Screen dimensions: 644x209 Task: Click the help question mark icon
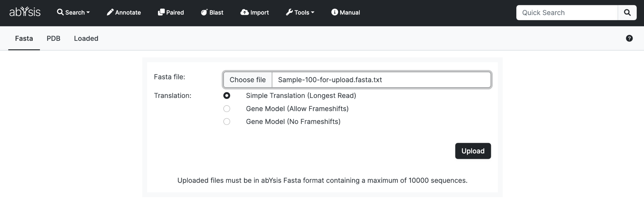(629, 38)
